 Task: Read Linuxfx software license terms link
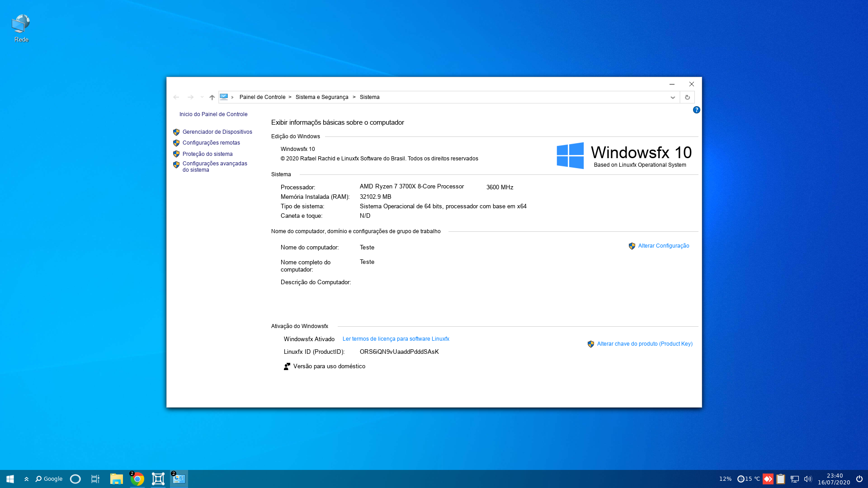point(396,339)
